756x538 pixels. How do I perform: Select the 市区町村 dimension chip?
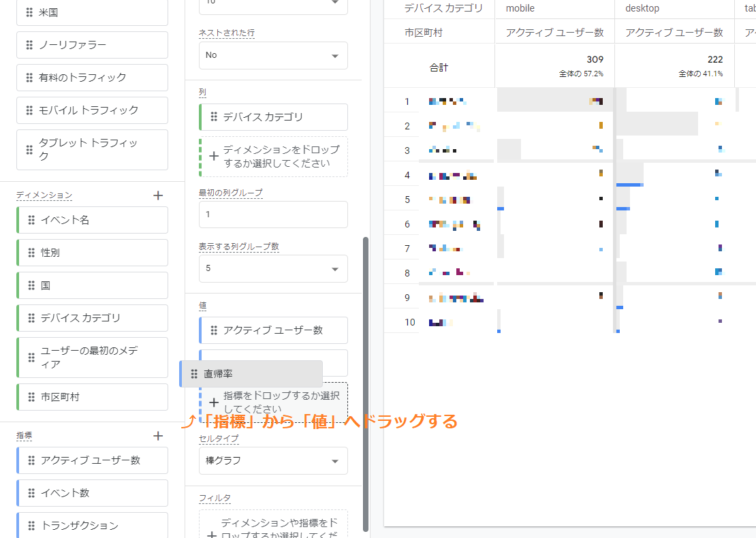click(x=92, y=397)
